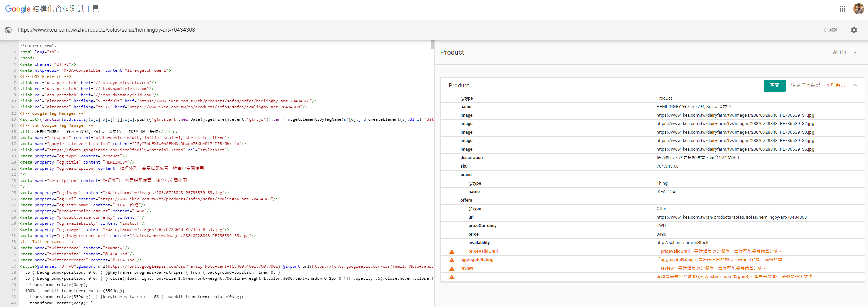Click the globe icon beside the URL
868x307 pixels.
[8, 30]
